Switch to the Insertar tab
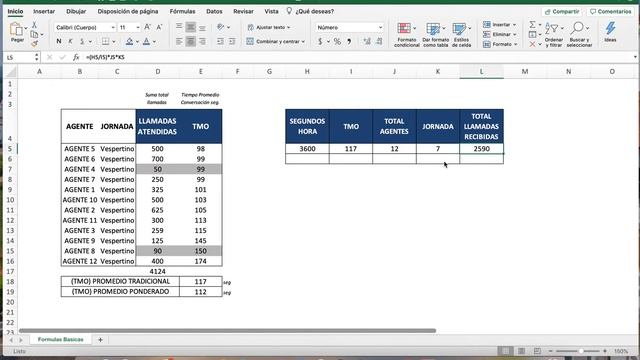Viewport: 640px width, 360px height. 44,11
